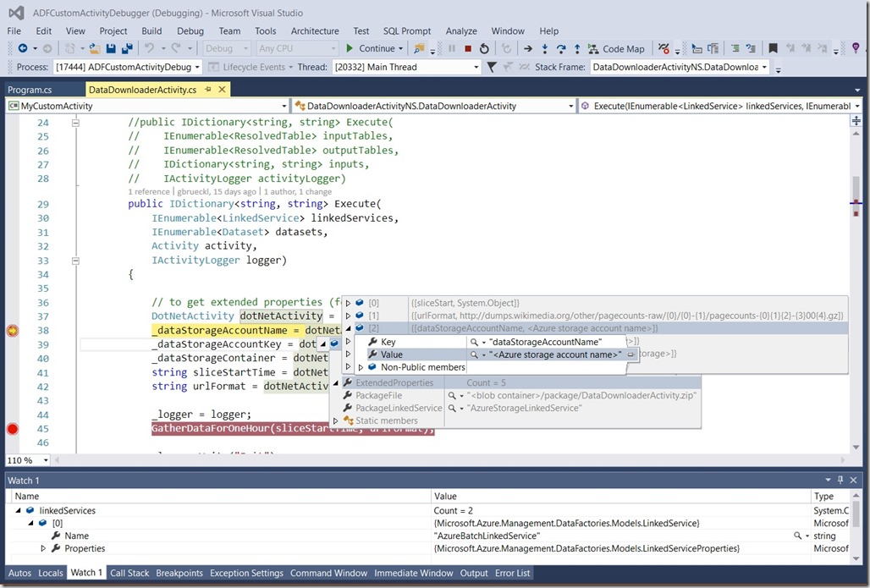870x588 pixels.
Task: Click the '1 reference' CodeLens link
Action: 149,192
